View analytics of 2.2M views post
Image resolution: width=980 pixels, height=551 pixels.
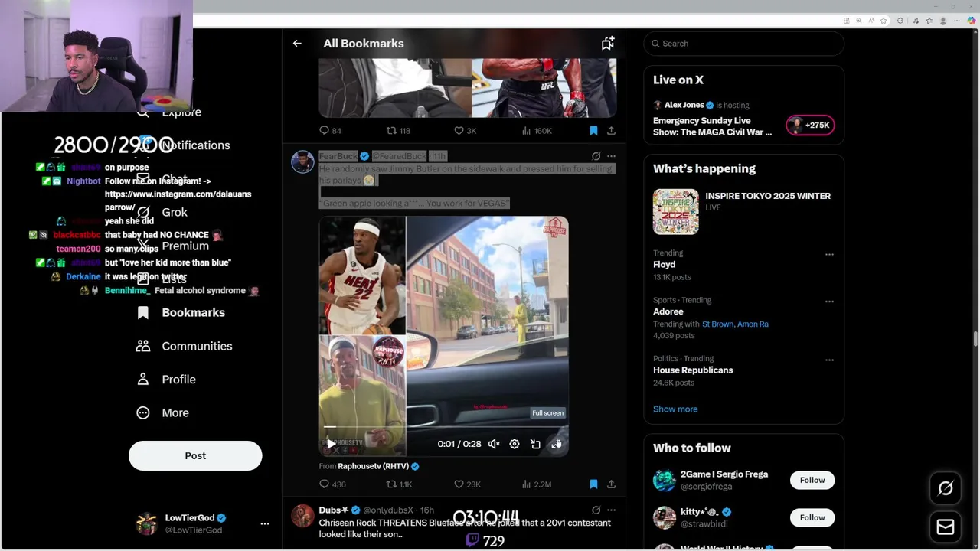pyautogui.click(x=536, y=484)
